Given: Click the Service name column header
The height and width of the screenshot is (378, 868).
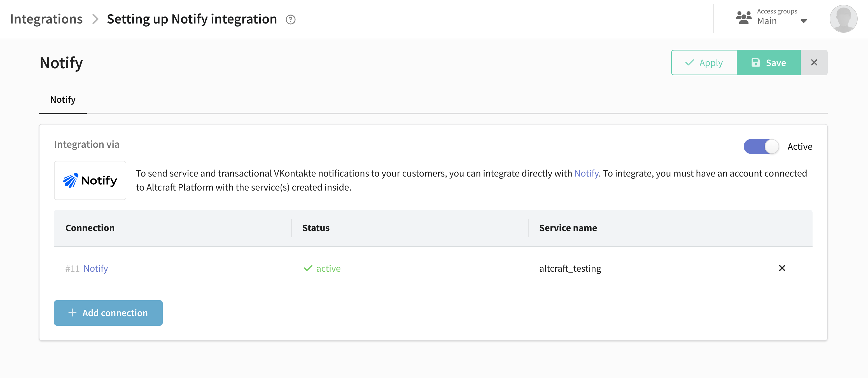Looking at the screenshot, I should tap(568, 228).
